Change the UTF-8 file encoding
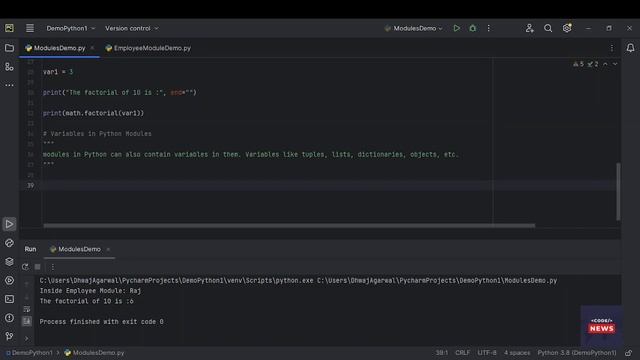 487,353
